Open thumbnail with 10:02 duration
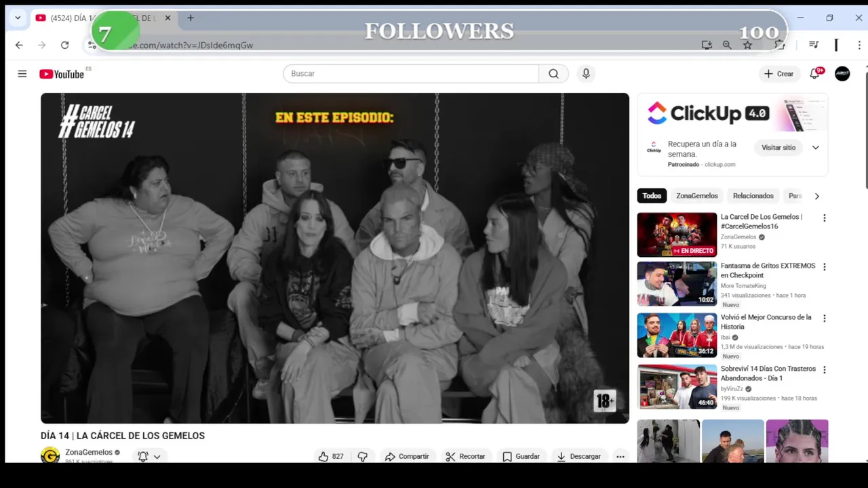The height and width of the screenshot is (488, 868). [677, 283]
